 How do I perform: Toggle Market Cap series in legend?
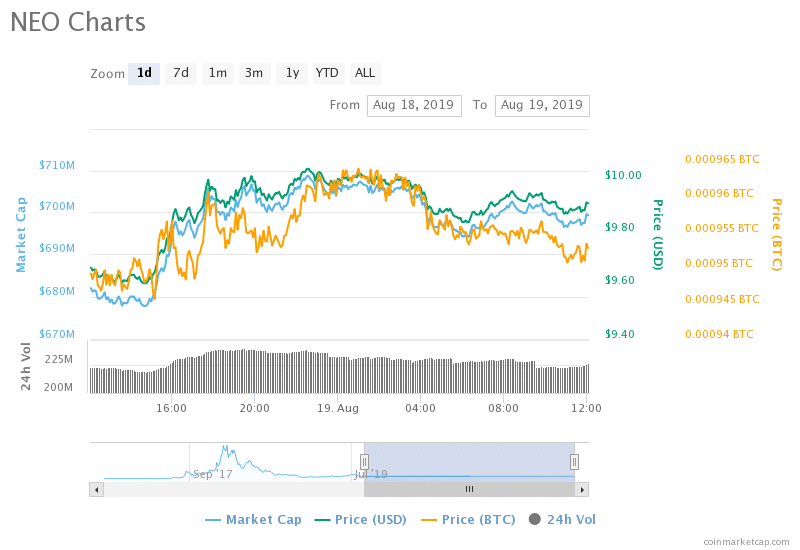pos(253,520)
